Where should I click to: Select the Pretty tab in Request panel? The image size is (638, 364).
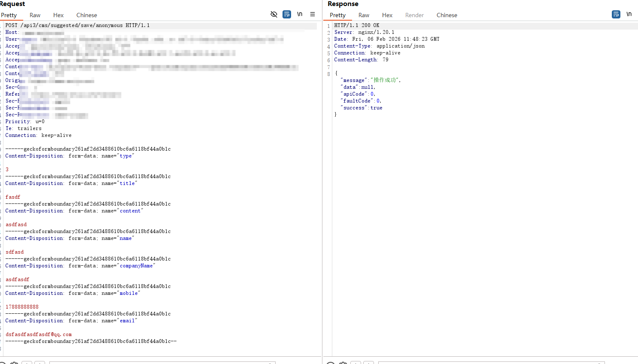(9, 15)
